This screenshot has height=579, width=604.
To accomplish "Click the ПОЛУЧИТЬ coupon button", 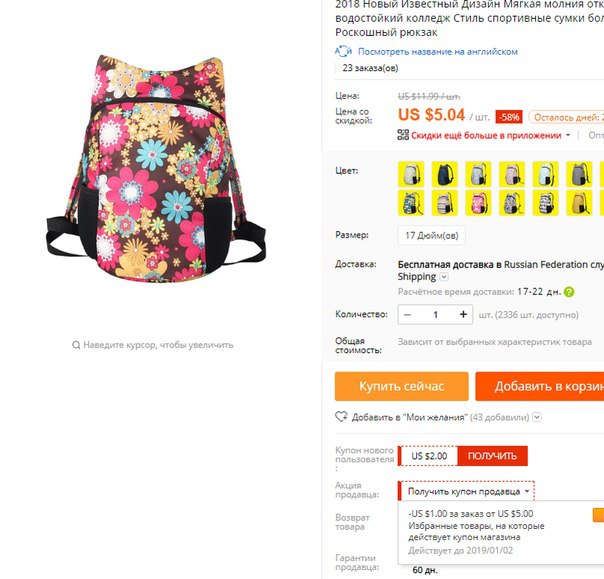I will coord(492,456).
